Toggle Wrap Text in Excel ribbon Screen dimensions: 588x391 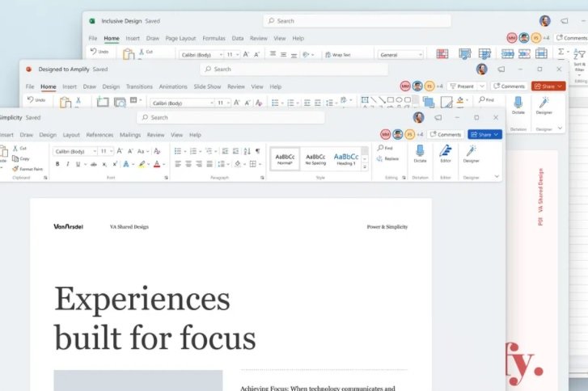[x=337, y=55]
